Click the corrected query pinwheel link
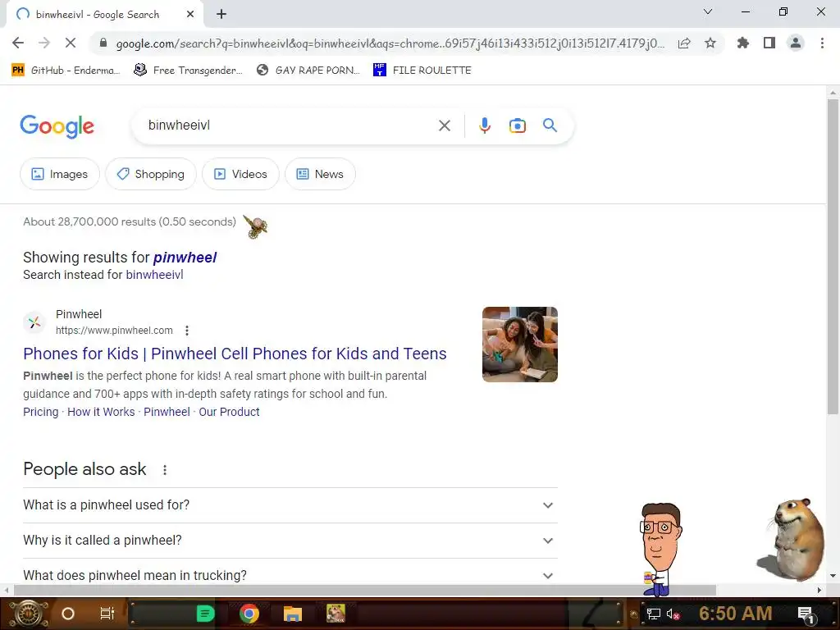840x630 pixels. pyautogui.click(x=185, y=258)
